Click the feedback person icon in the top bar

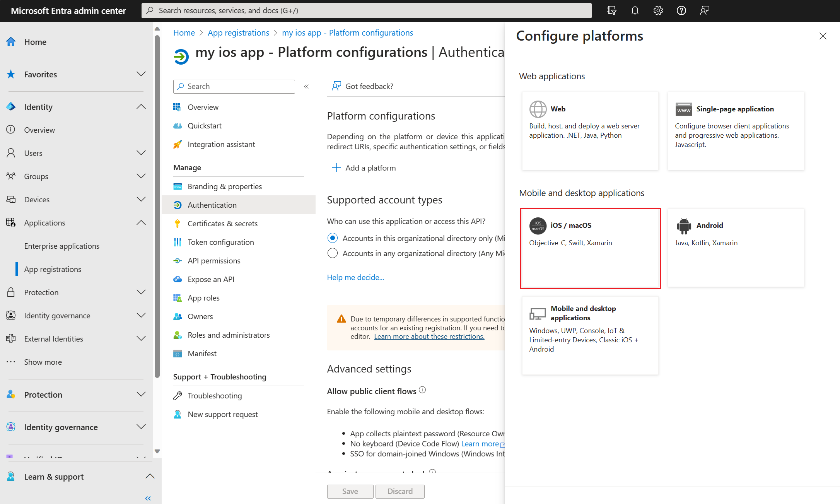704,10
